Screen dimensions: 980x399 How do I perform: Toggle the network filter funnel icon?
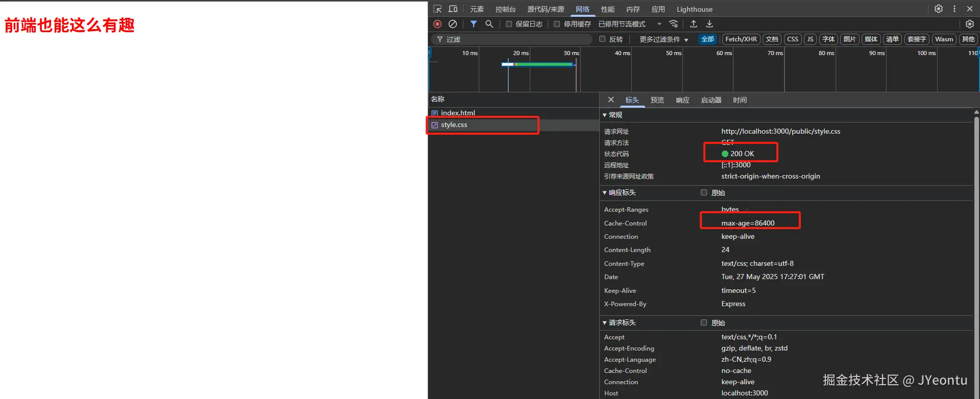coord(474,24)
